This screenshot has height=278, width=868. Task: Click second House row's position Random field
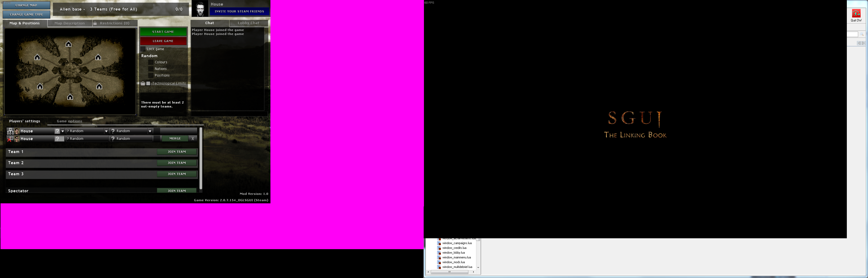tap(132, 139)
